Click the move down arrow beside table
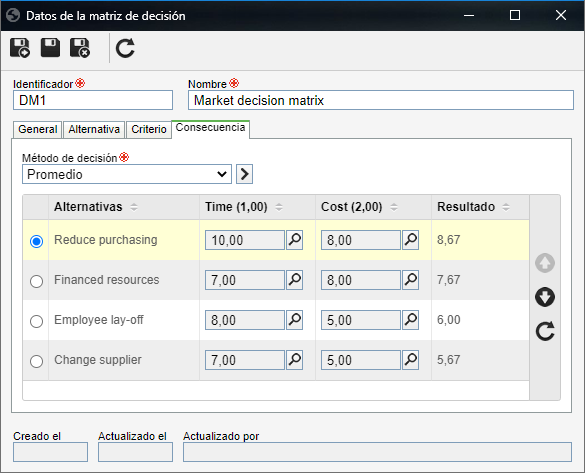585x473 pixels. pyautogui.click(x=545, y=297)
